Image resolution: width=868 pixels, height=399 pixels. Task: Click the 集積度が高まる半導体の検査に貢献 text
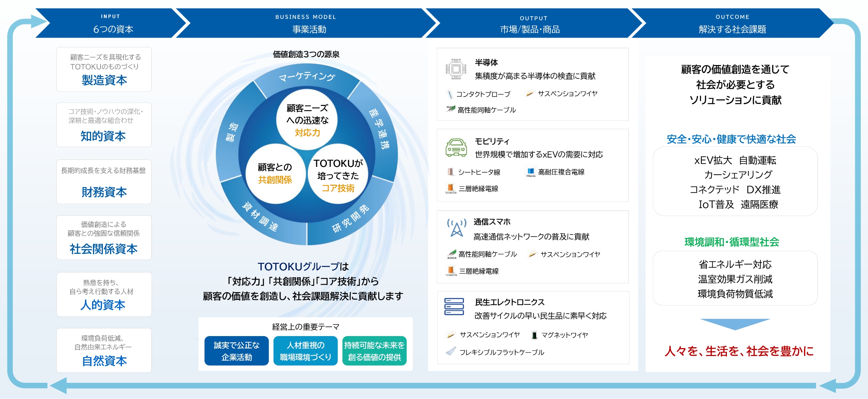[535, 76]
